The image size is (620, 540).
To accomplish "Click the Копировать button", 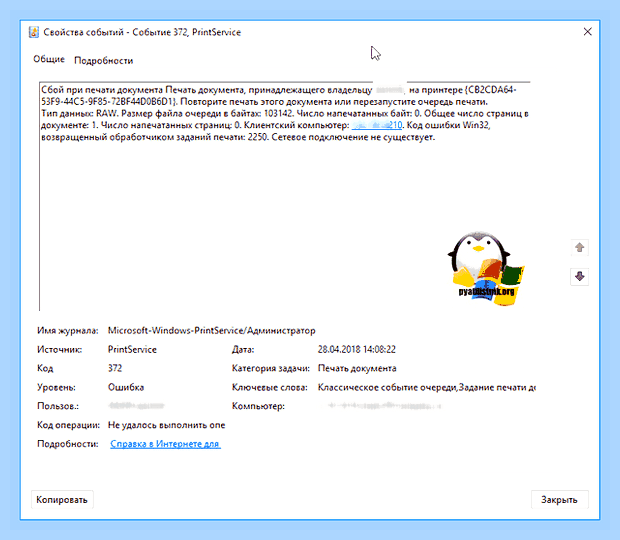I will (x=62, y=500).
